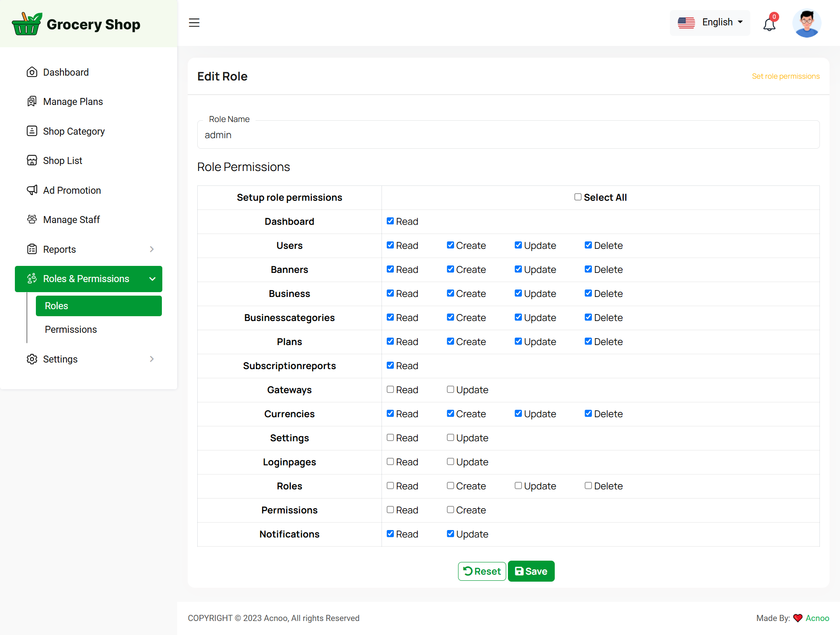Enable Read permission for Gateways
This screenshot has width=840, height=635.
click(390, 390)
